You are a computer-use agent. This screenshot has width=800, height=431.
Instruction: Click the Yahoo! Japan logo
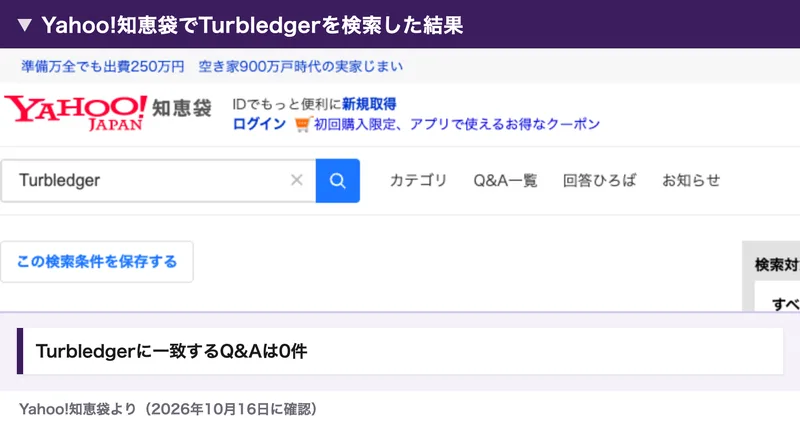(x=76, y=113)
